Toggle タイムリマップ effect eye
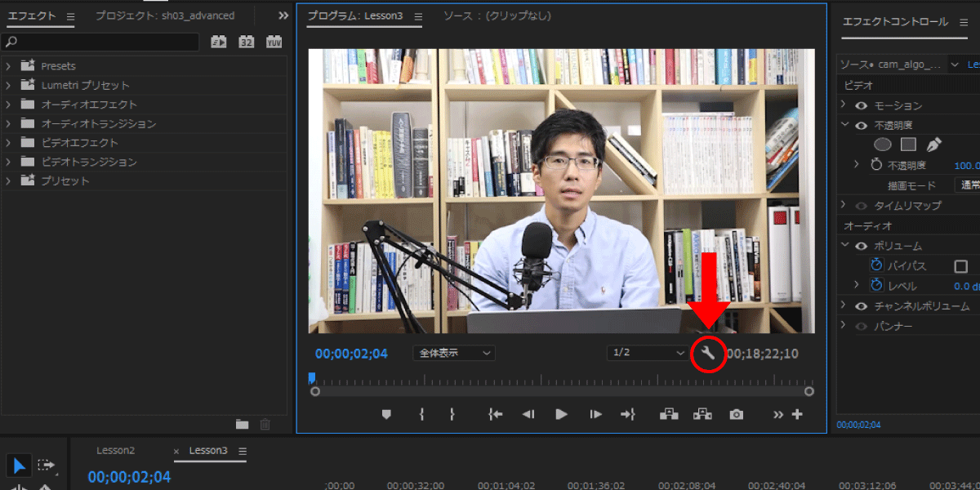980x490 pixels. 861,206
